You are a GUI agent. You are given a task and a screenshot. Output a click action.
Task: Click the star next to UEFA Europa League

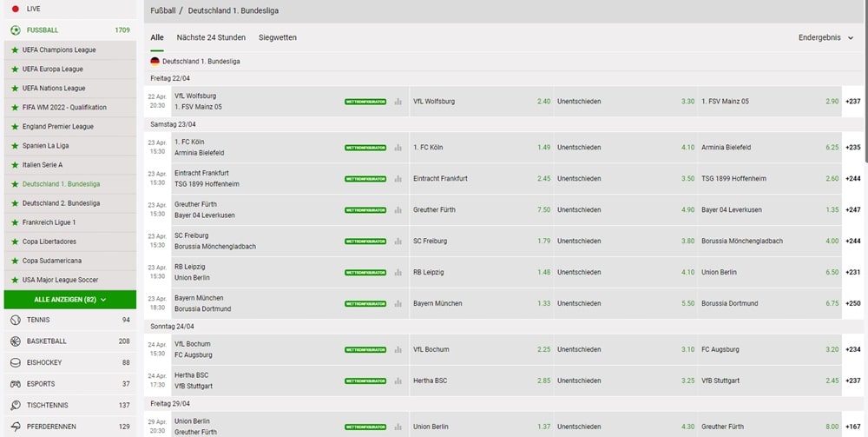coord(15,70)
